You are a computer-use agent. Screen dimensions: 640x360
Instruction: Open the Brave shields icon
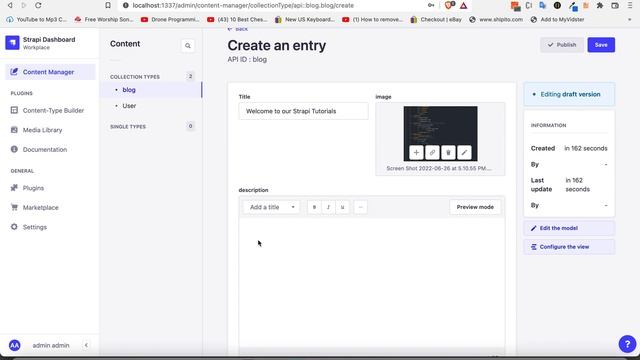point(450,5)
